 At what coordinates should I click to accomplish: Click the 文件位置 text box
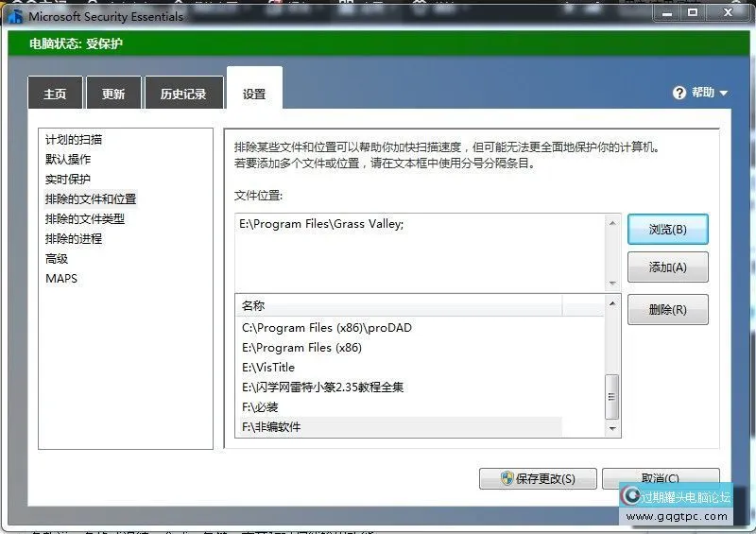pyautogui.click(x=420, y=251)
